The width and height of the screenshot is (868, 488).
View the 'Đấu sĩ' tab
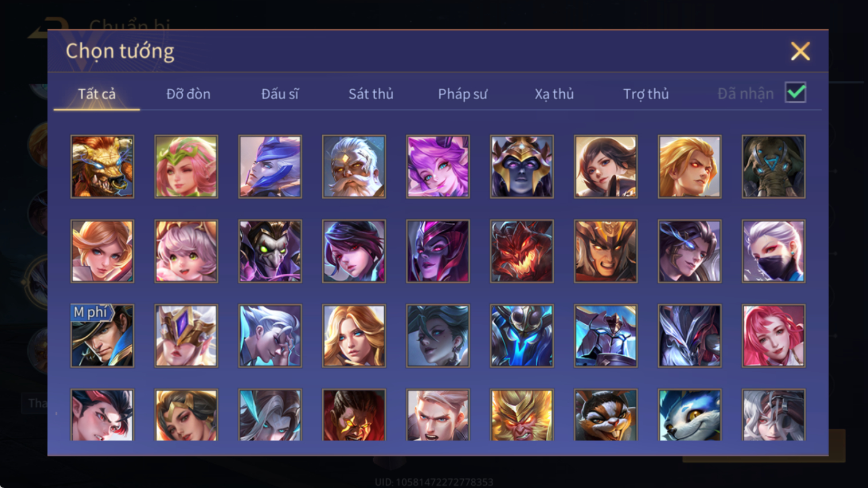point(280,94)
